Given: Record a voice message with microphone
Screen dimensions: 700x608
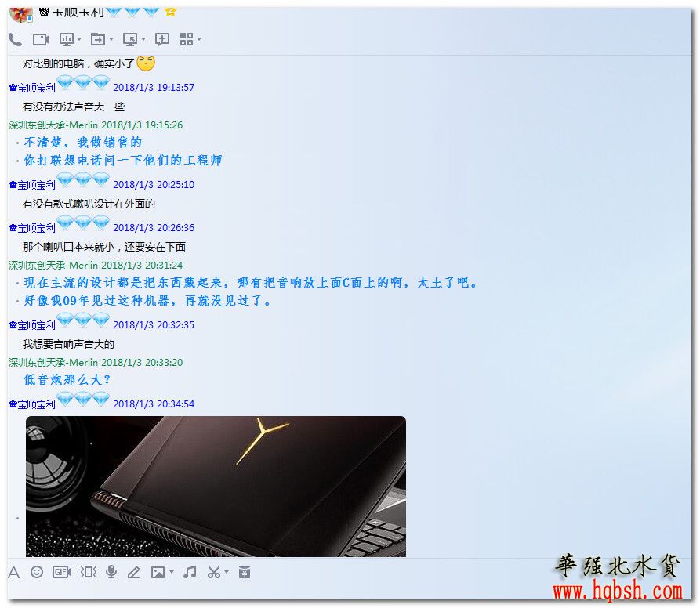Looking at the screenshot, I should pyautogui.click(x=111, y=572).
